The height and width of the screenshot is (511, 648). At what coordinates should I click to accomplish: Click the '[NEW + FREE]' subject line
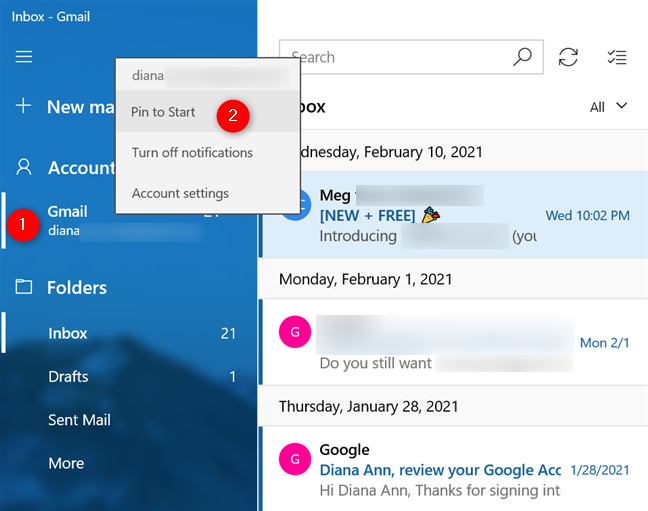coord(367,215)
